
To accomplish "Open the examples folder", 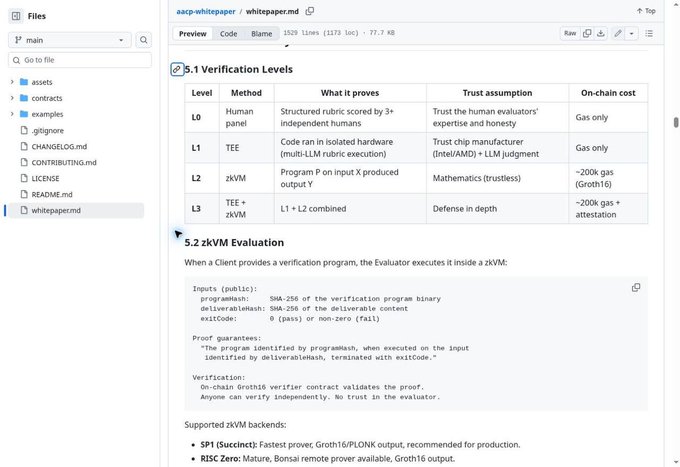I will point(47,114).
